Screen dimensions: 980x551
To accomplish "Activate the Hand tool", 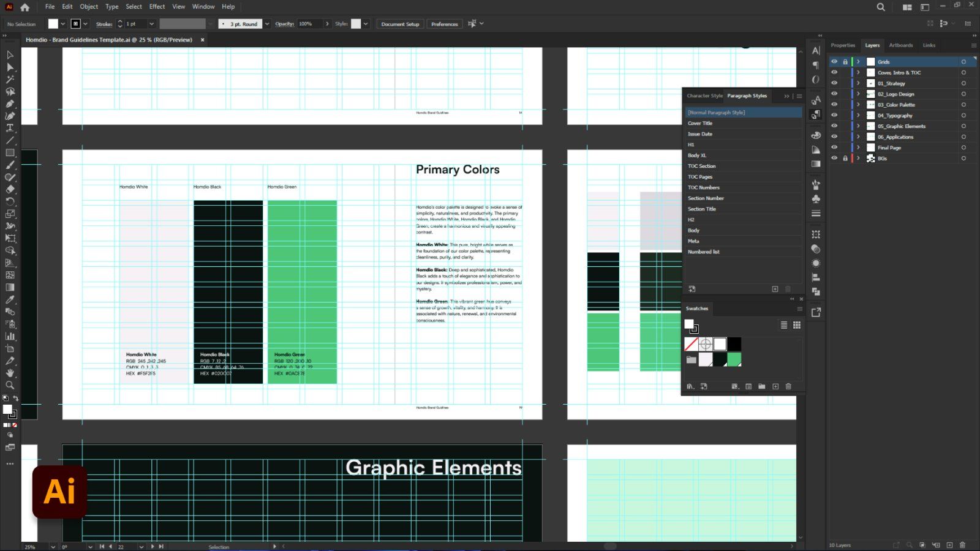I will [10, 373].
